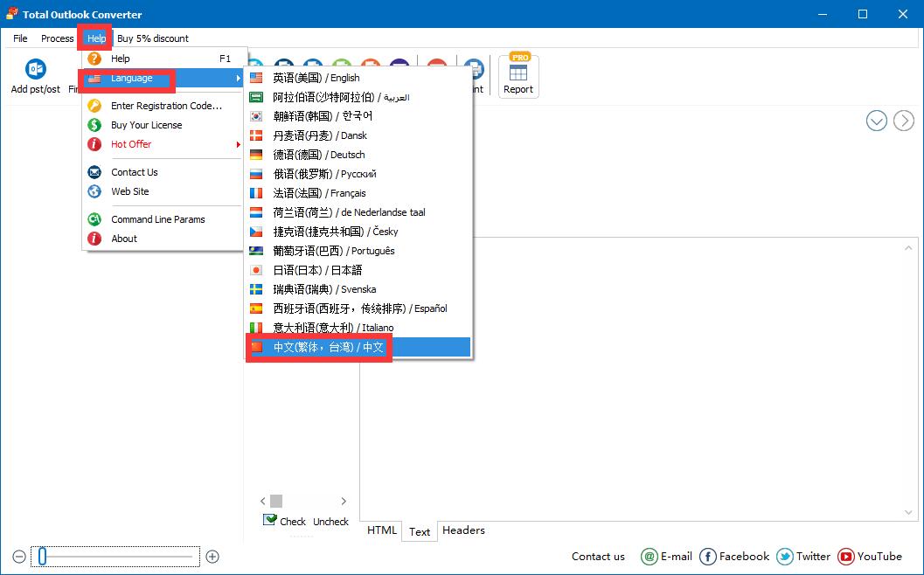Select Español language option

[358, 308]
